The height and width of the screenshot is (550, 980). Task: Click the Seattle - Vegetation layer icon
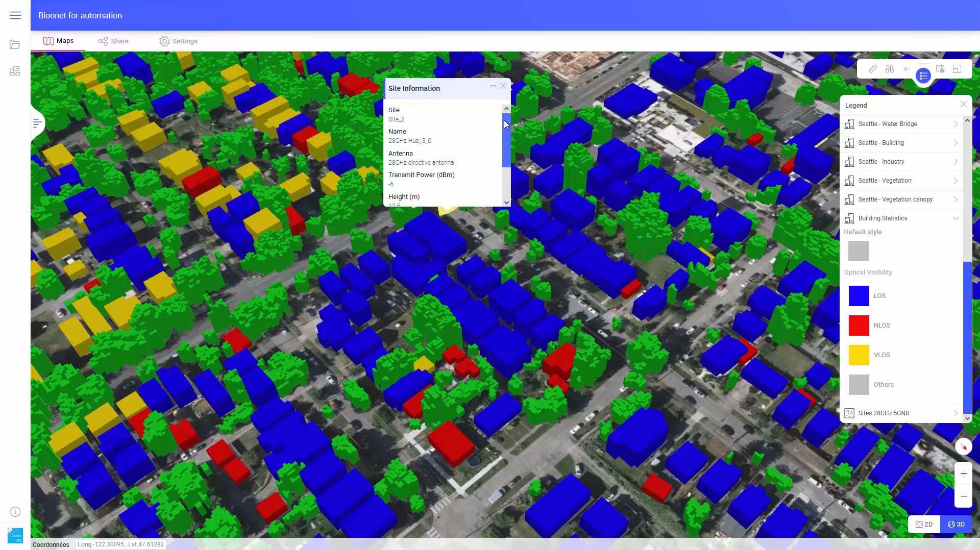(849, 181)
